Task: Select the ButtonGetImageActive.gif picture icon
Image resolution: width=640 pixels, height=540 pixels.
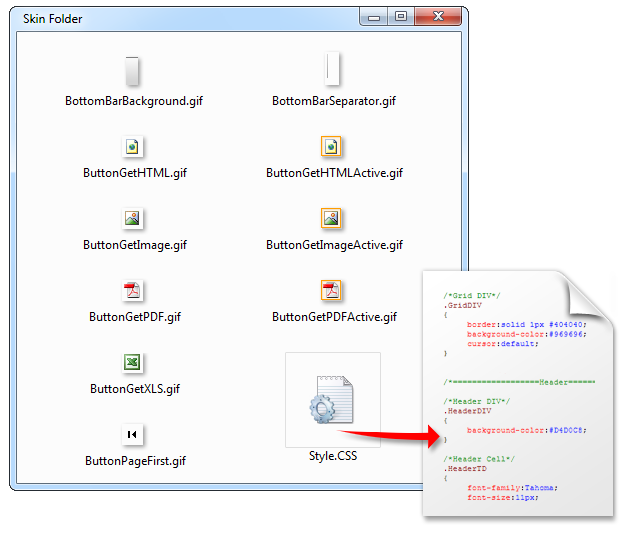Action: click(x=331, y=218)
